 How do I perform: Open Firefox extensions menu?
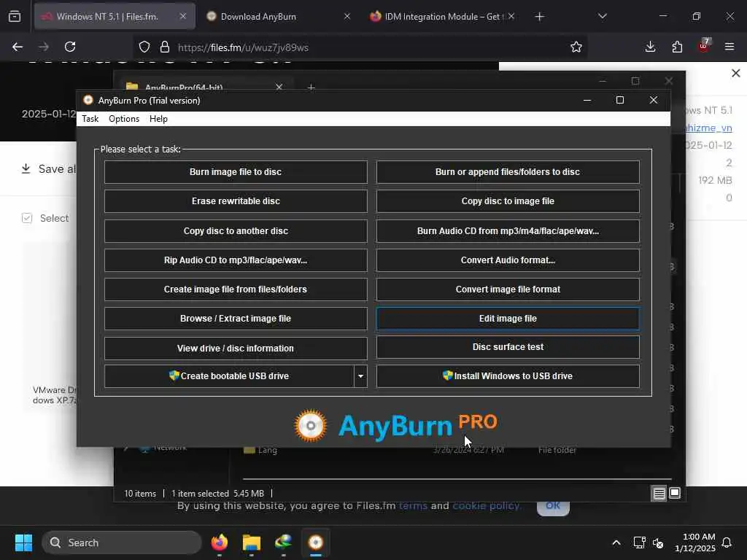(x=677, y=47)
